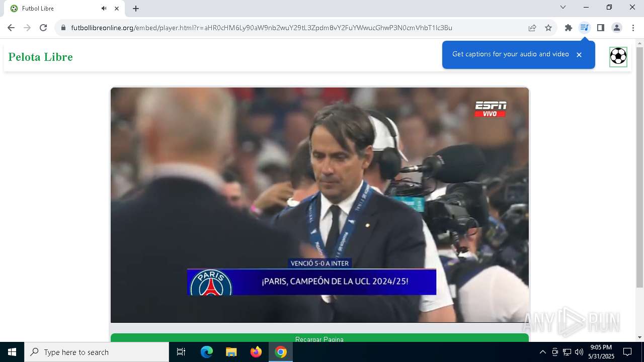Screen dimensions: 644x362
Task: Click the scrollbar up arrow
Action: 639,43
